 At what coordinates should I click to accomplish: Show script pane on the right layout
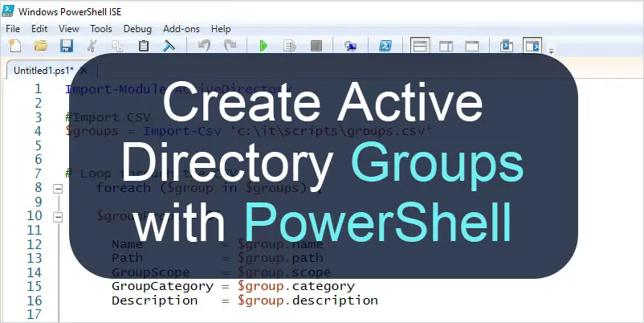[446, 46]
